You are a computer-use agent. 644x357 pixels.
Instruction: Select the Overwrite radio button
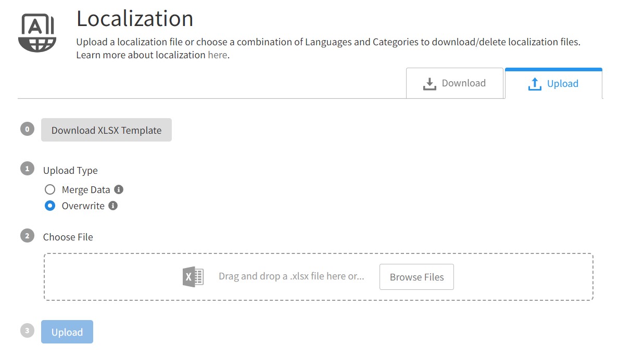50,206
